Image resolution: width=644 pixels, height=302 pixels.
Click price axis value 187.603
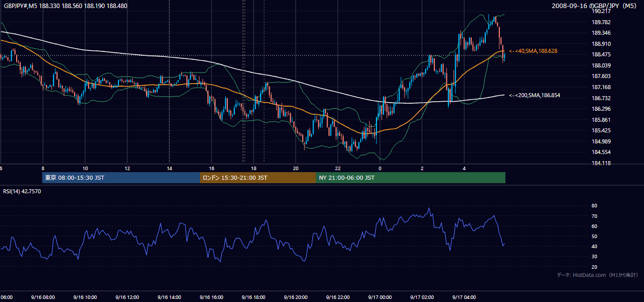pos(601,77)
